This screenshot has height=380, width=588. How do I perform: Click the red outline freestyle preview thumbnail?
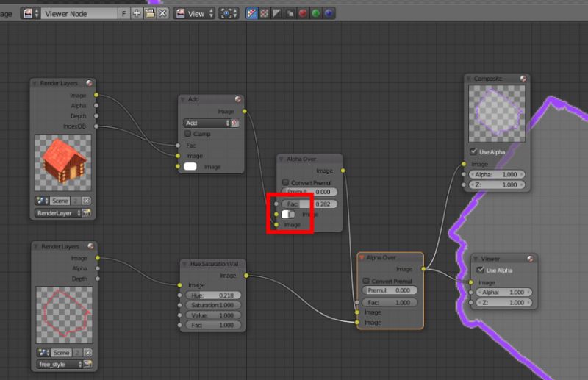click(x=64, y=315)
